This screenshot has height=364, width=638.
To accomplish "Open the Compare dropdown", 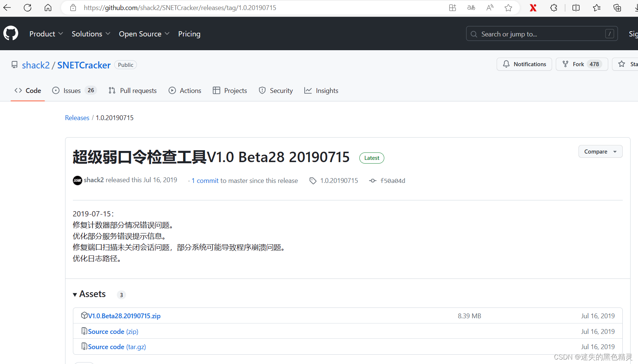I will click(x=600, y=151).
